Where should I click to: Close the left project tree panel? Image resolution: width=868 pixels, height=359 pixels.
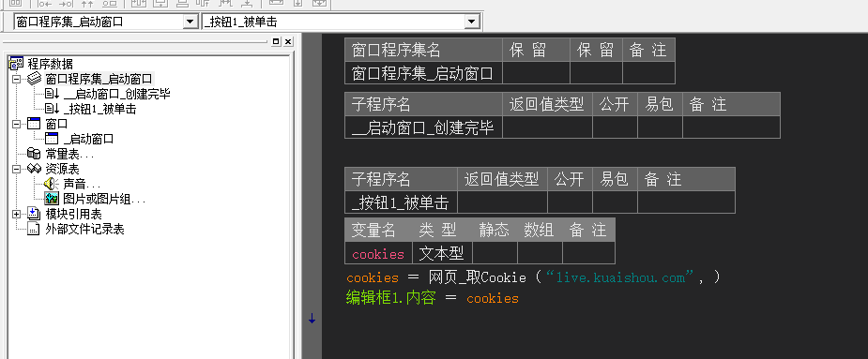tap(288, 41)
